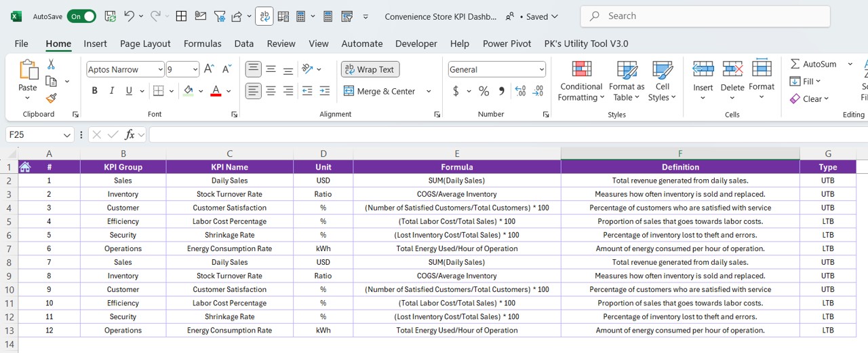Decrease the cell indent

[x=307, y=91]
